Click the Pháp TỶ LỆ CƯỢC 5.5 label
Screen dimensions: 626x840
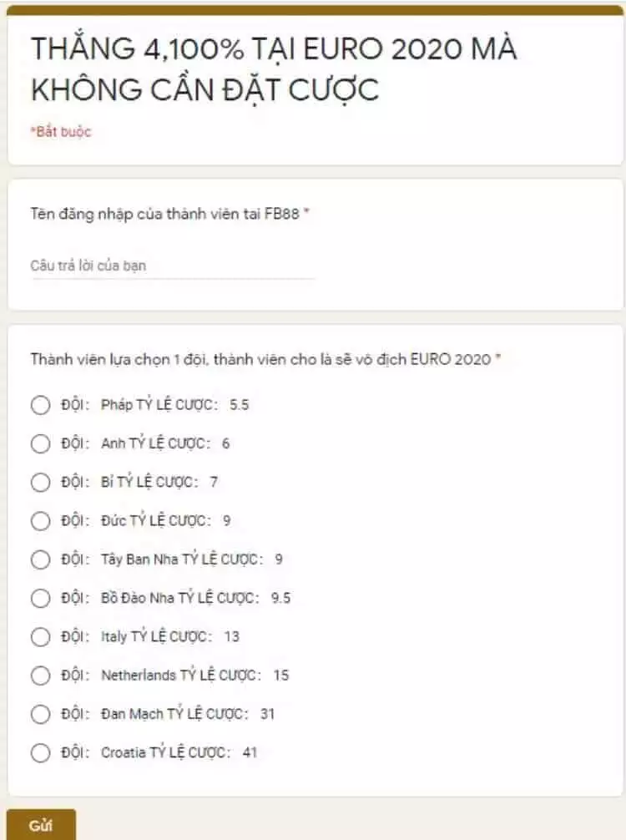point(154,404)
